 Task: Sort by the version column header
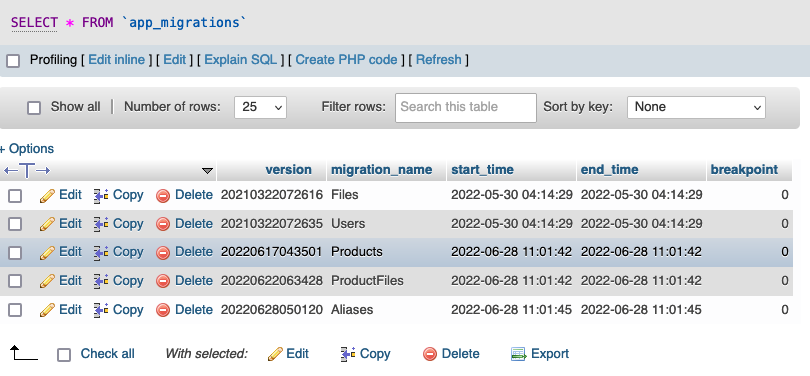tap(288, 169)
